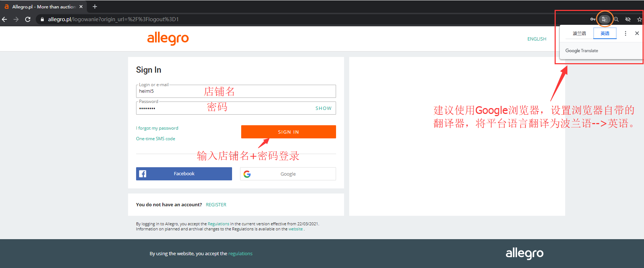Switch to the Allegro.pl browser tab
This screenshot has width=644, height=268.
tap(44, 7)
